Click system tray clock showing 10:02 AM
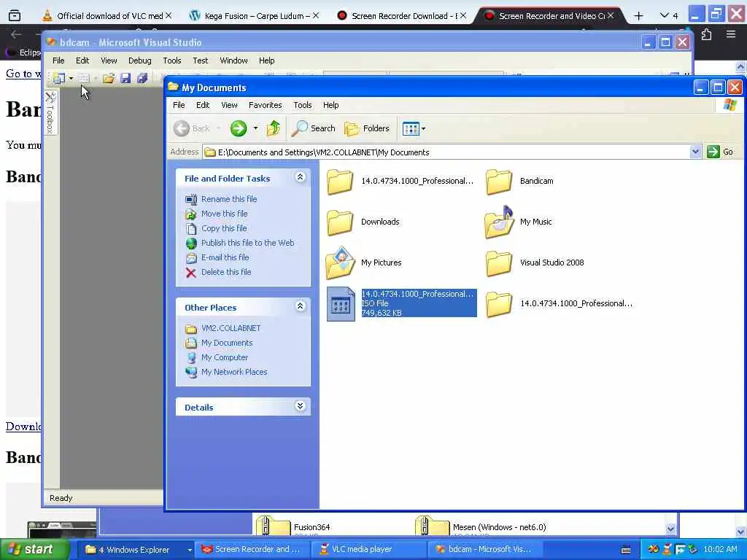 tap(720, 550)
